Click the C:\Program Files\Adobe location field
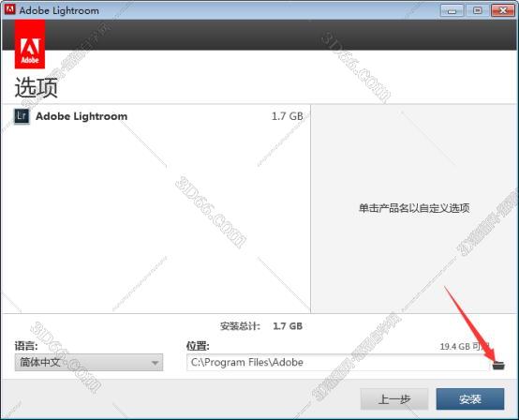 pos(337,363)
